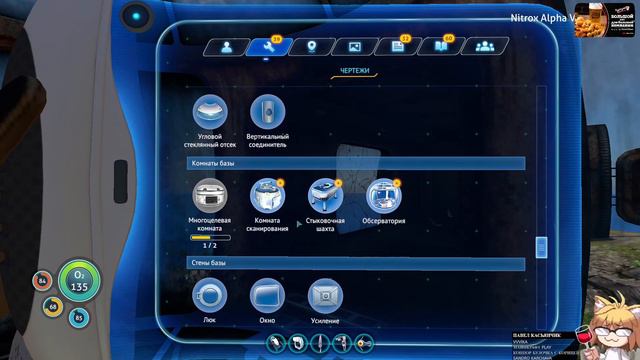This screenshot has width=640, height=360.
Task: Click the first quick slot tool icon
Action: [x=276, y=343]
